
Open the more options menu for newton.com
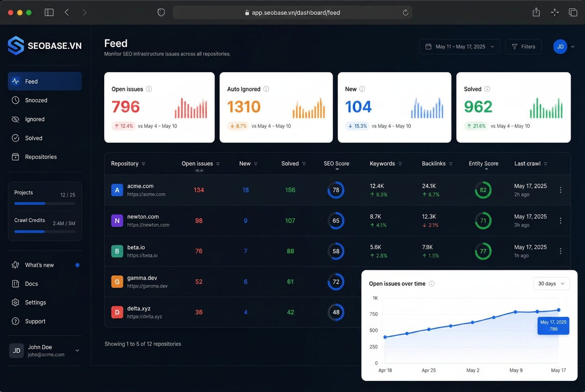pos(560,220)
